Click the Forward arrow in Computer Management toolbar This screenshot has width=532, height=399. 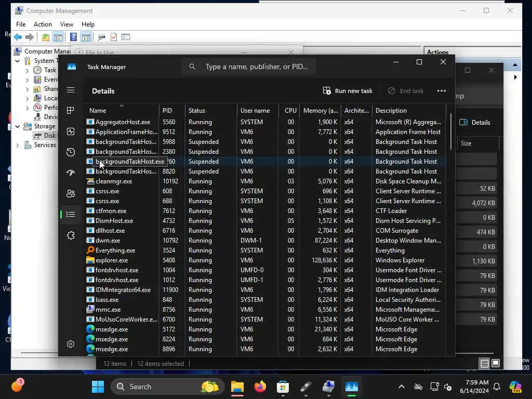tap(30, 37)
